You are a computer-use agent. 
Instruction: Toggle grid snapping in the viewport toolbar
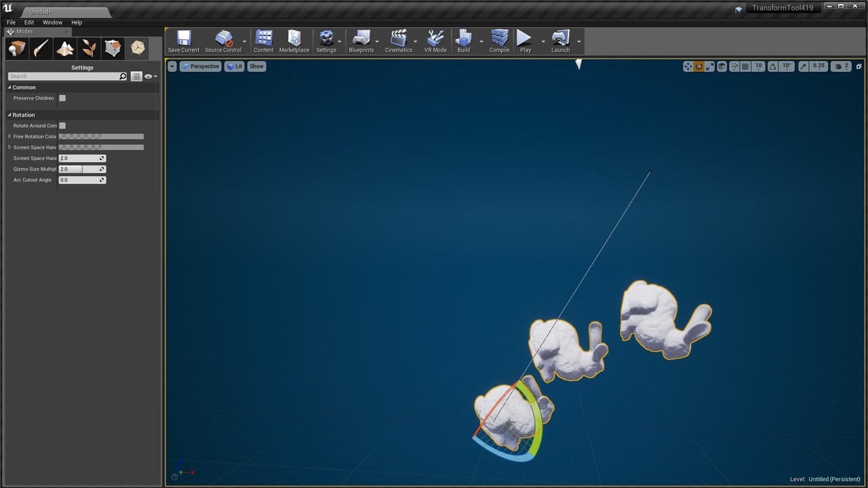click(745, 66)
